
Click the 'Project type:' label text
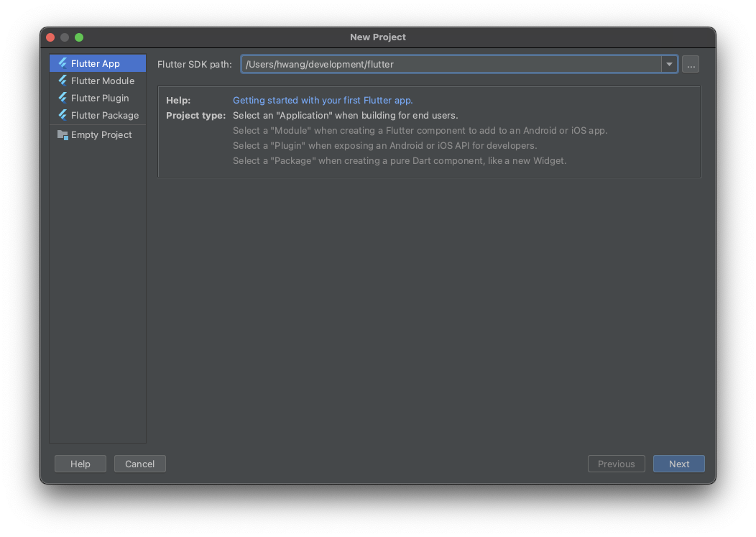[195, 115]
